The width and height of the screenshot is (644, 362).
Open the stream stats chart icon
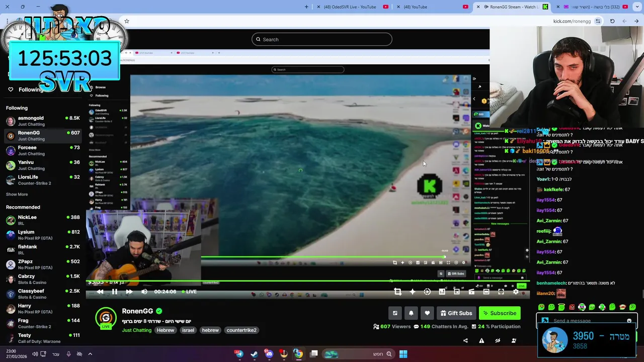pyautogui.click(x=442, y=292)
